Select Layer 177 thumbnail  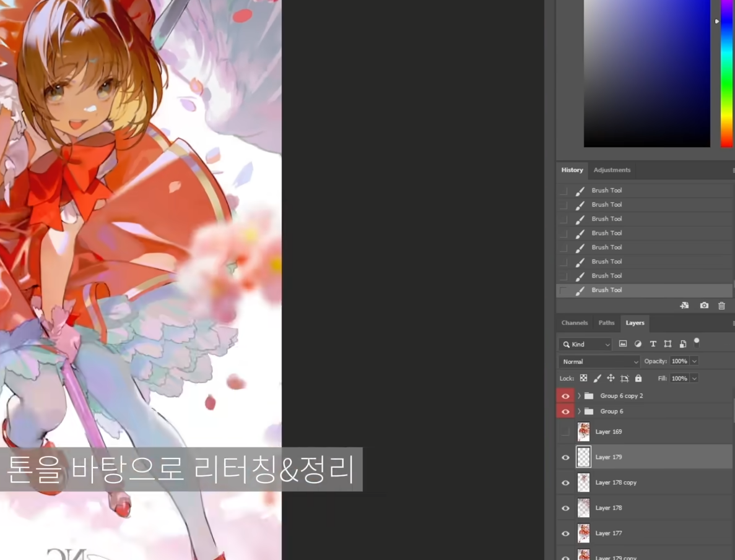[x=583, y=533]
